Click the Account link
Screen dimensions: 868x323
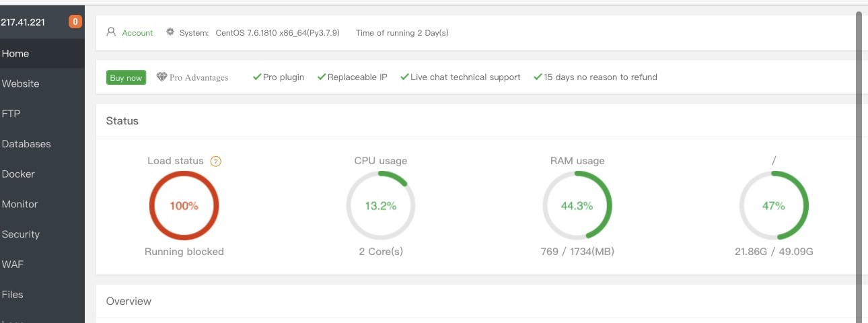137,33
